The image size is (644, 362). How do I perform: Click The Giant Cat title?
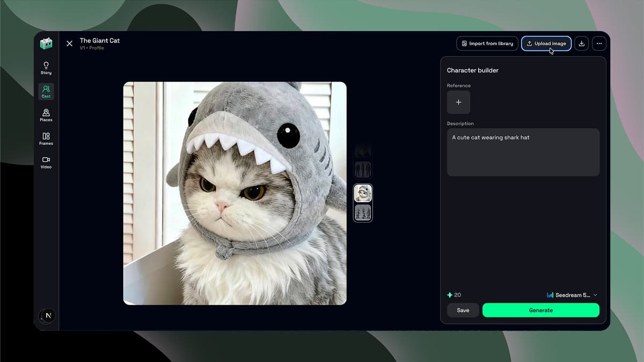100,40
